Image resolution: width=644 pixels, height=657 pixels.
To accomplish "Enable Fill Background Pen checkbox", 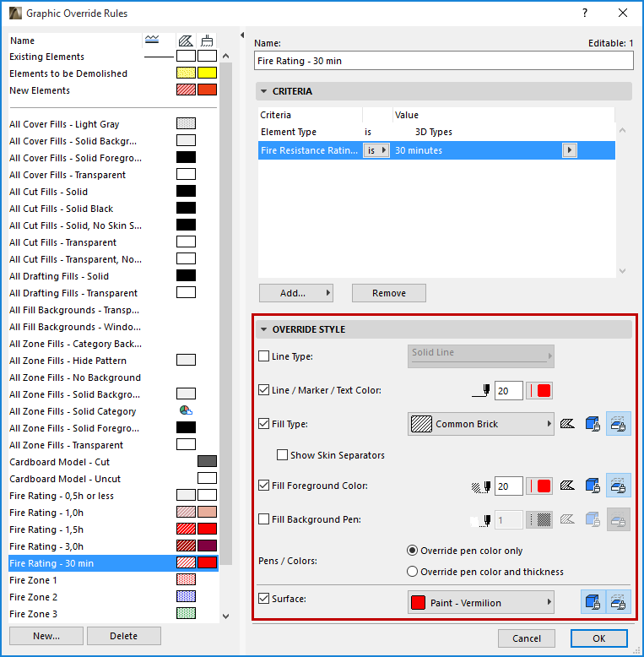I will pos(264,519).
